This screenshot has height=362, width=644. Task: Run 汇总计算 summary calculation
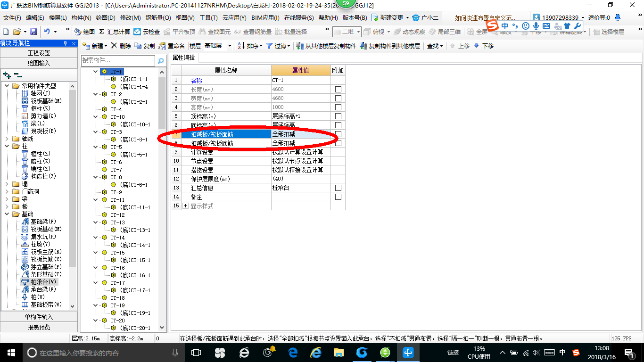(x=115, y=32)
